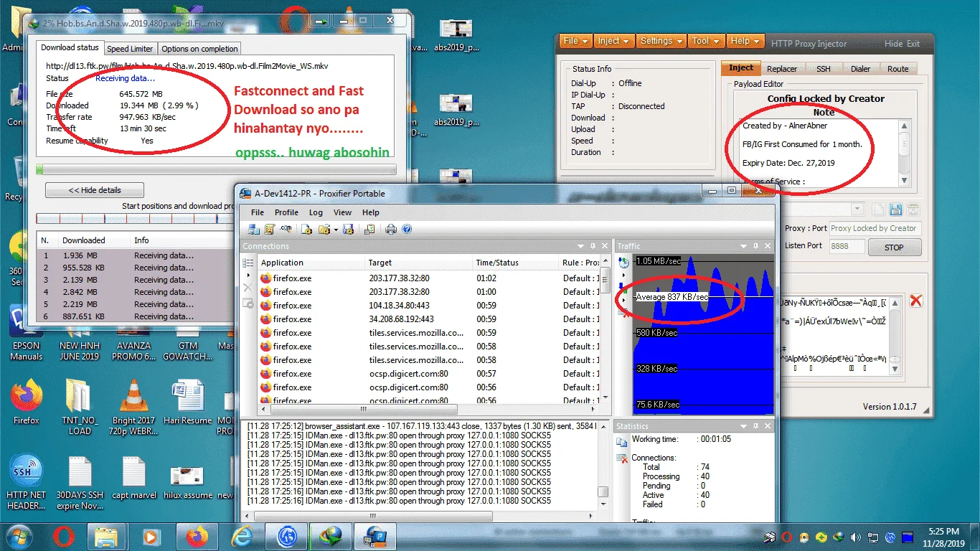Click the save profile disk icon in Proxifier

(x=349, y=230)
